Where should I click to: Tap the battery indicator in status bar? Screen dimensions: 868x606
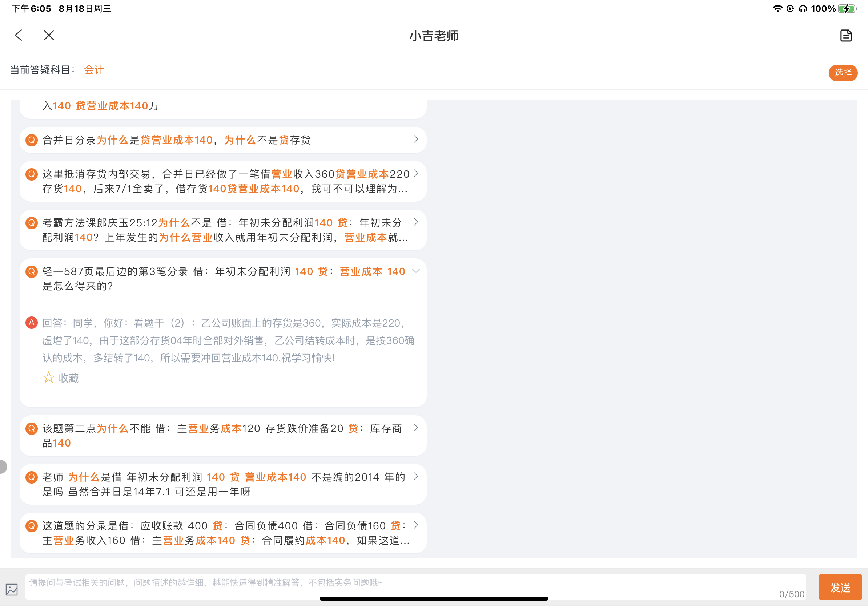tap(847, 8)
